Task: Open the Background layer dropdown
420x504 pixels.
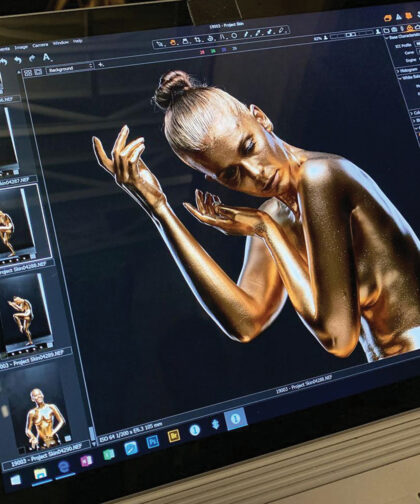Action: pos(70,68)
